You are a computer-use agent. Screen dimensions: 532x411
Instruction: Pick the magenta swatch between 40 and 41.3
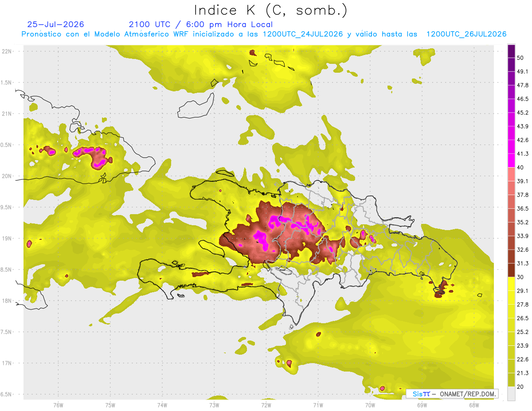click(511, 160)
